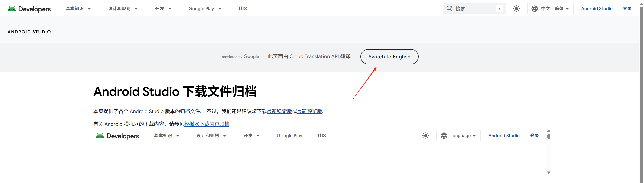The height and width of the screenshot is (183, 644).
Task: Click the ANDROID STUDIO breadcrumb heading
Action: (x=29, y=32)
